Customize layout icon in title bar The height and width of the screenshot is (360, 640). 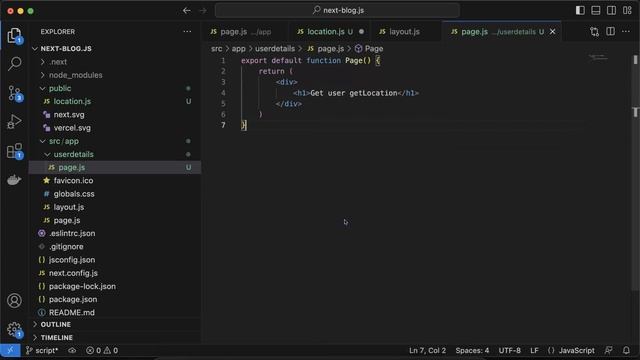click(x=627, y=10)
